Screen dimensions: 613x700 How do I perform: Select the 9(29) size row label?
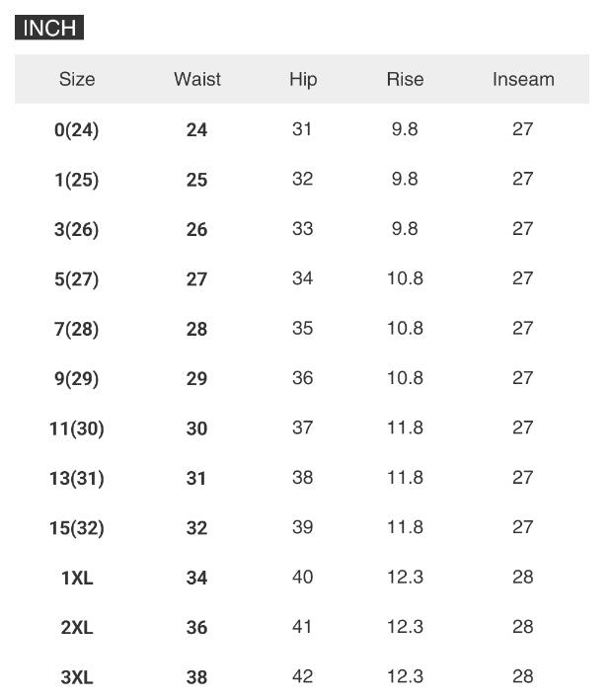point(77,378)
